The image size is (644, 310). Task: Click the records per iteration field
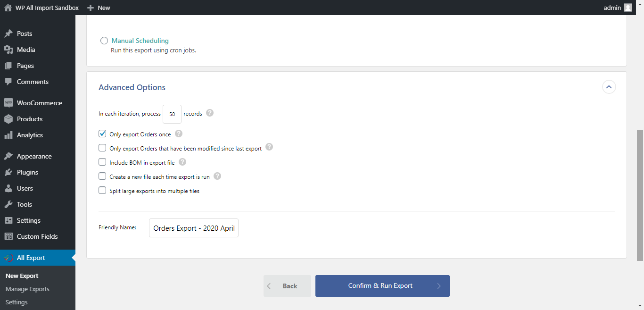pyautogui.click(x=172, y=114)
